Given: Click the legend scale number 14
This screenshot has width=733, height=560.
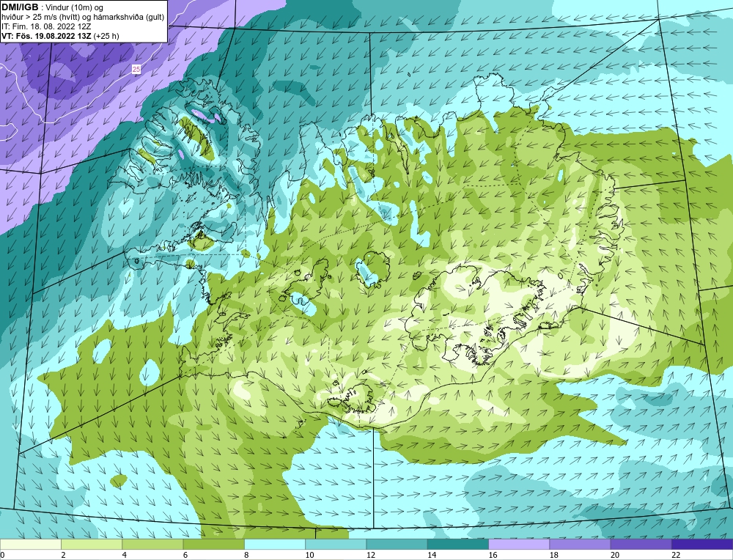Looking at the screenshot, I should (431, 555).
